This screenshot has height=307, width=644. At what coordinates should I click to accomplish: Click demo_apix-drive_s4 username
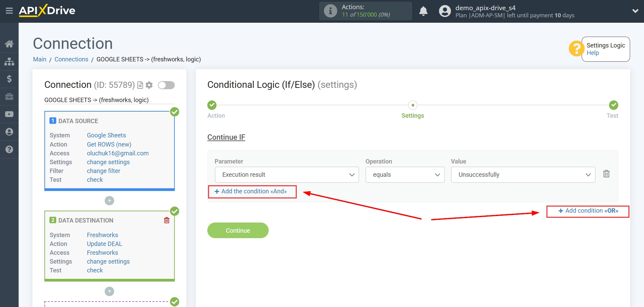tap(485, 8)
